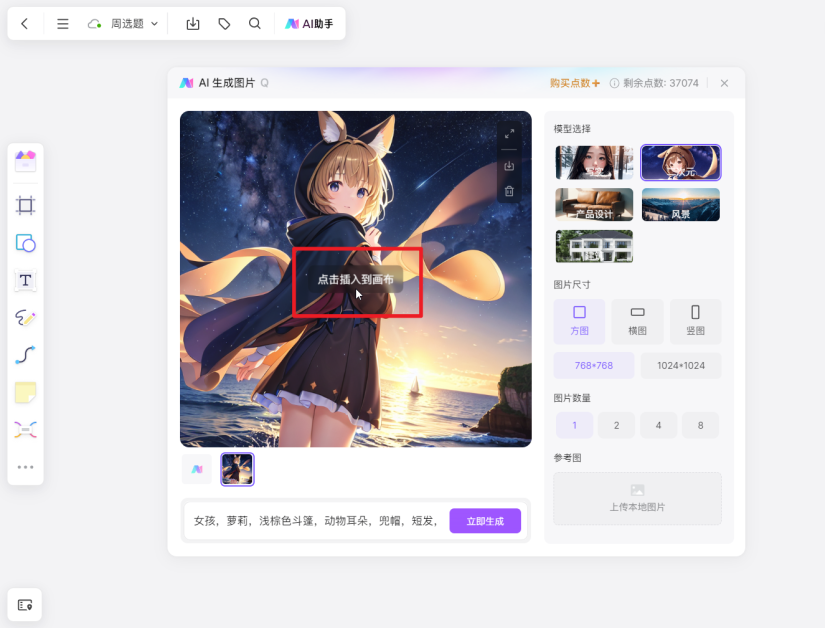825x628 pixels.
Task: Choose the house architecture model
Action: pyautogui.click(x=594, y=246)
